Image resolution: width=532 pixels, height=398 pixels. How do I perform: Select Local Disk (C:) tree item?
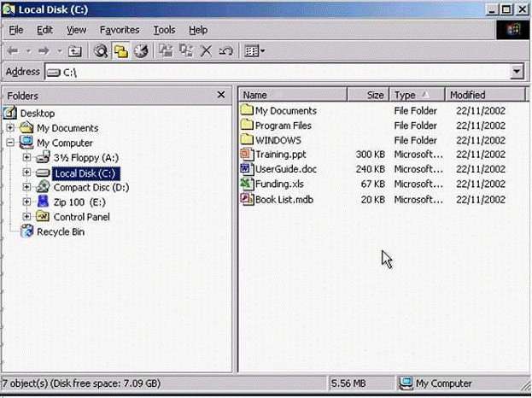[x=85, y=173]
